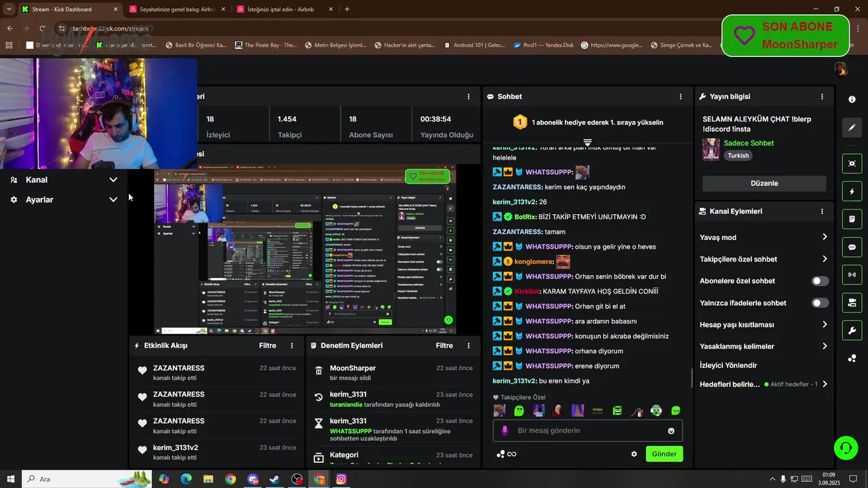Open the Android 101 bookmark
Image resolution: width=868 pixels, height=488 pixels.
(475, 45)
